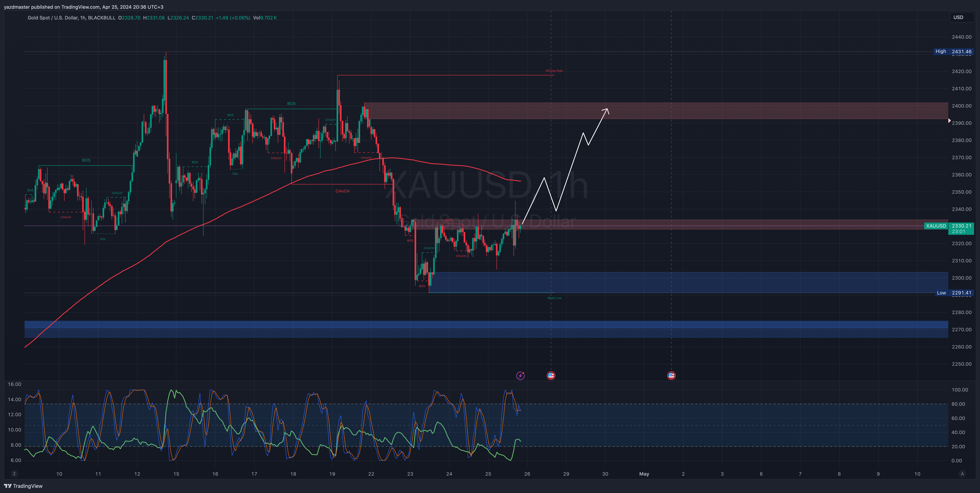Click the Z timezone button on the time axis

tap(14, 474)
